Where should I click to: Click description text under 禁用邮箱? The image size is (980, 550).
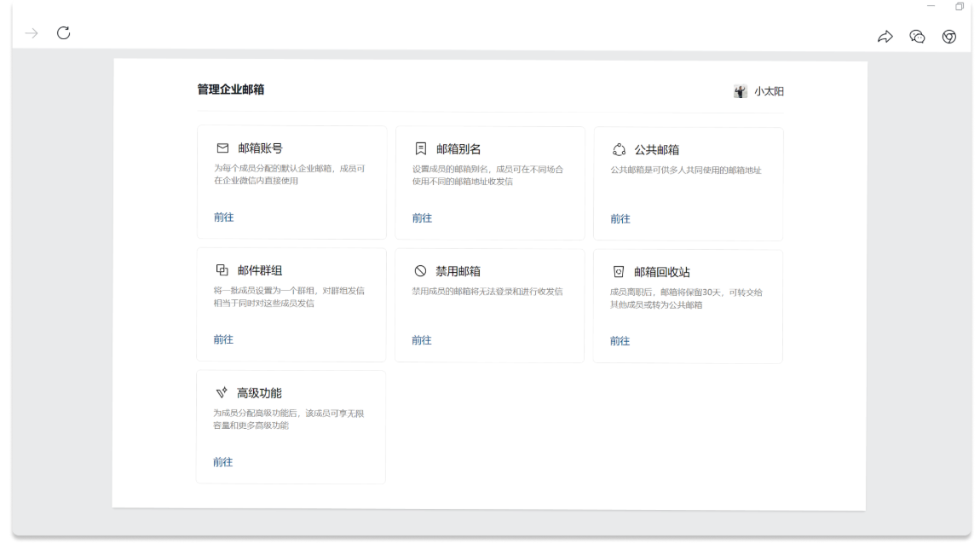click(487, 292)
